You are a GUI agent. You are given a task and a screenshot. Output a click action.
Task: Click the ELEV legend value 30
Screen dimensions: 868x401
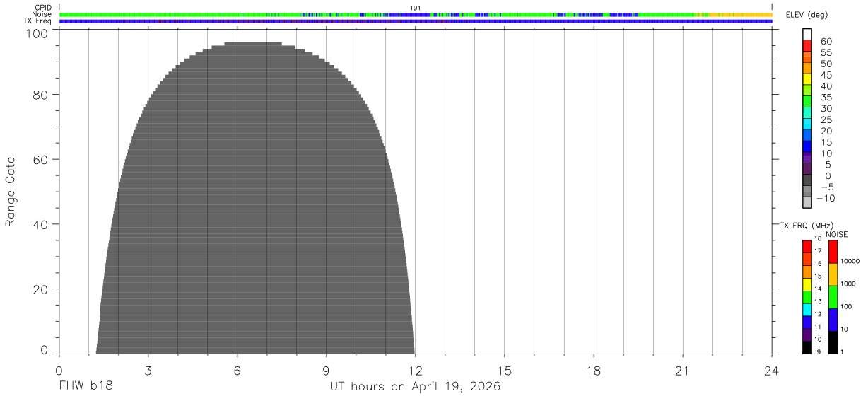[x=826, y=108]
